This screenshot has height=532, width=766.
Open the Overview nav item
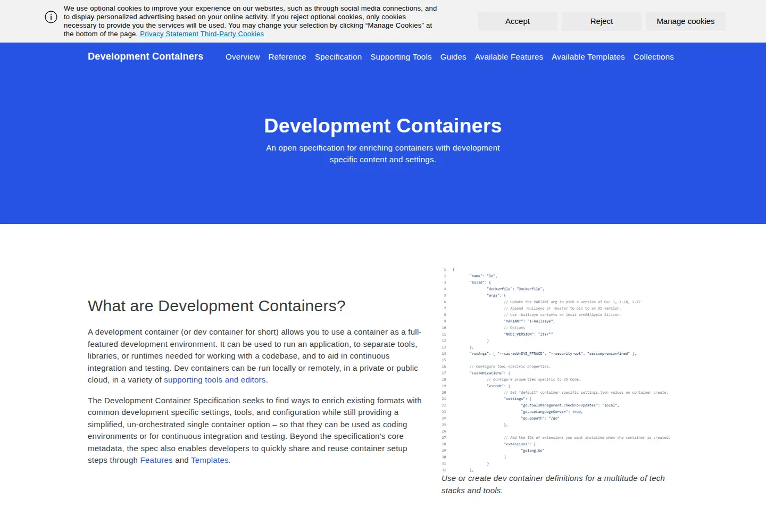[x=243, y=57]
